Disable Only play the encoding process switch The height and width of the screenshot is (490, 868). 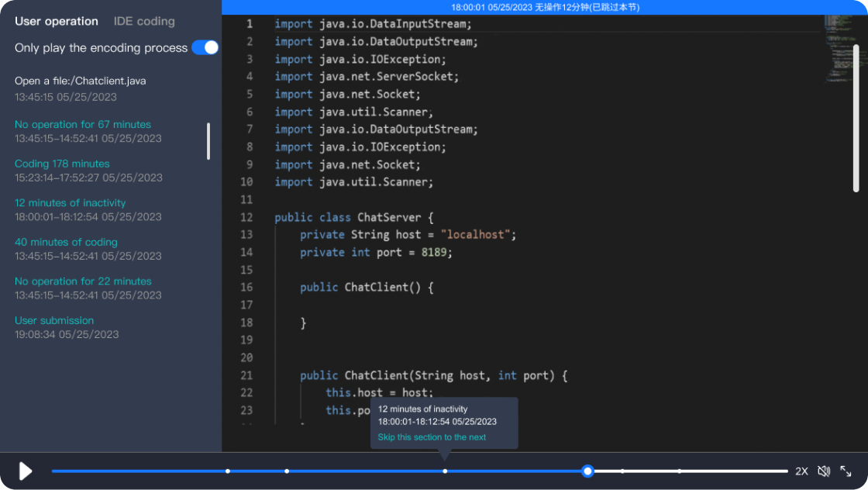(x=205, y=48)
